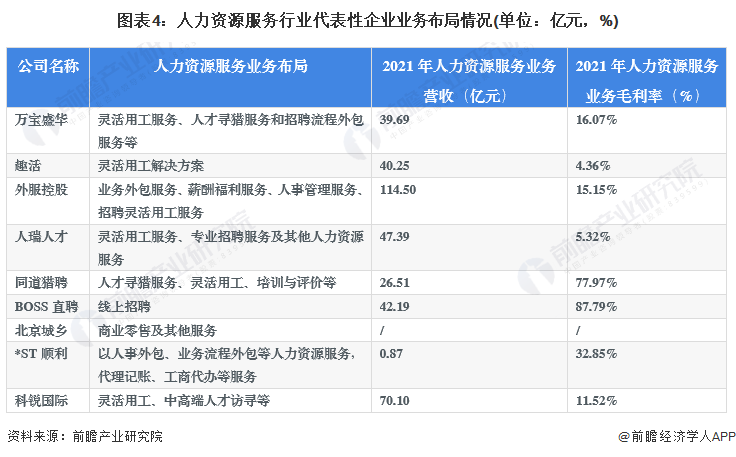Click the 人瑞人才 company cell
736x457 pixels.
42,237
